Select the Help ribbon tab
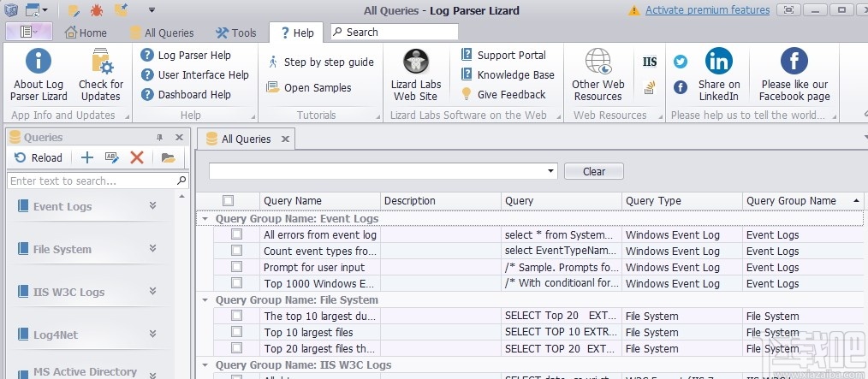This screenshot has height=379, width=868. [x=298, y=33]
